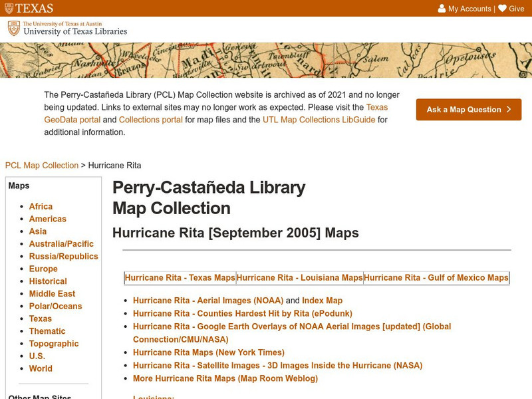This screenshot has width=532, height=399.
Task: Click the arrow on Ask a Map Question
Action: (509, 110)
